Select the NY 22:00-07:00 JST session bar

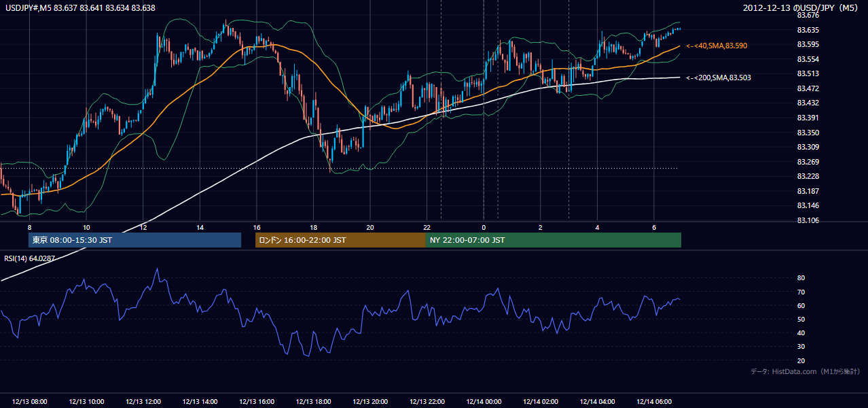pyautogui.click(x=553, y=240)
